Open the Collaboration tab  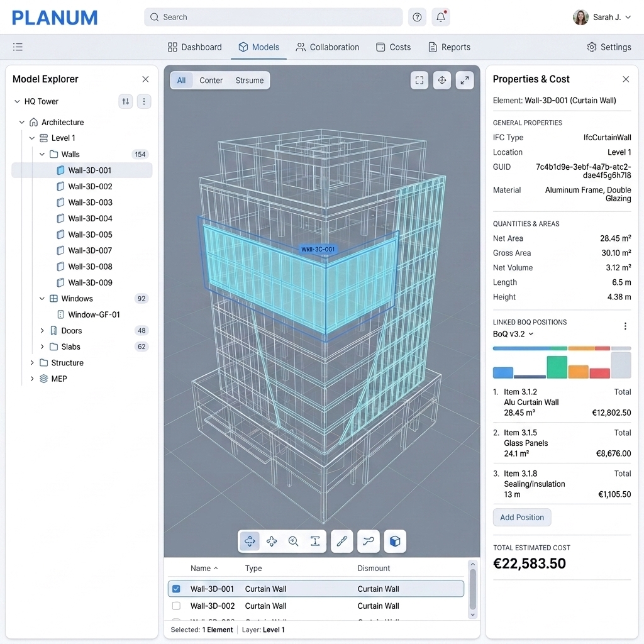tap(327, 47)
